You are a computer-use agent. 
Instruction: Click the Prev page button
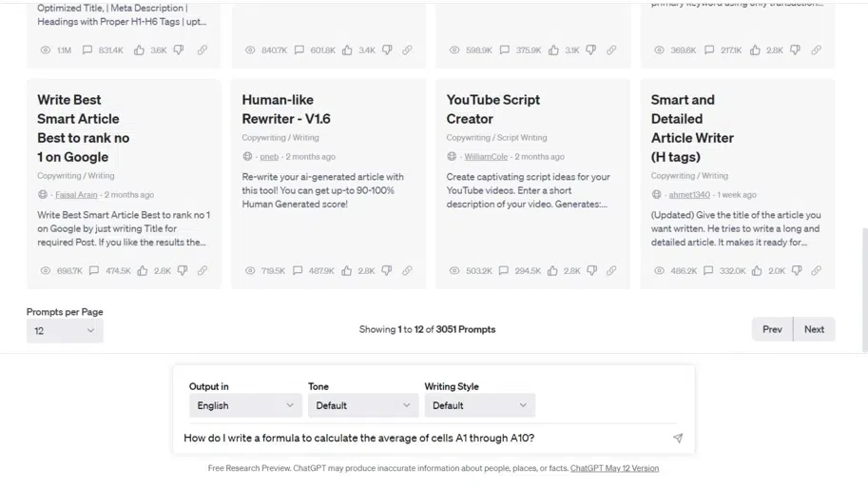coord(772,329)
